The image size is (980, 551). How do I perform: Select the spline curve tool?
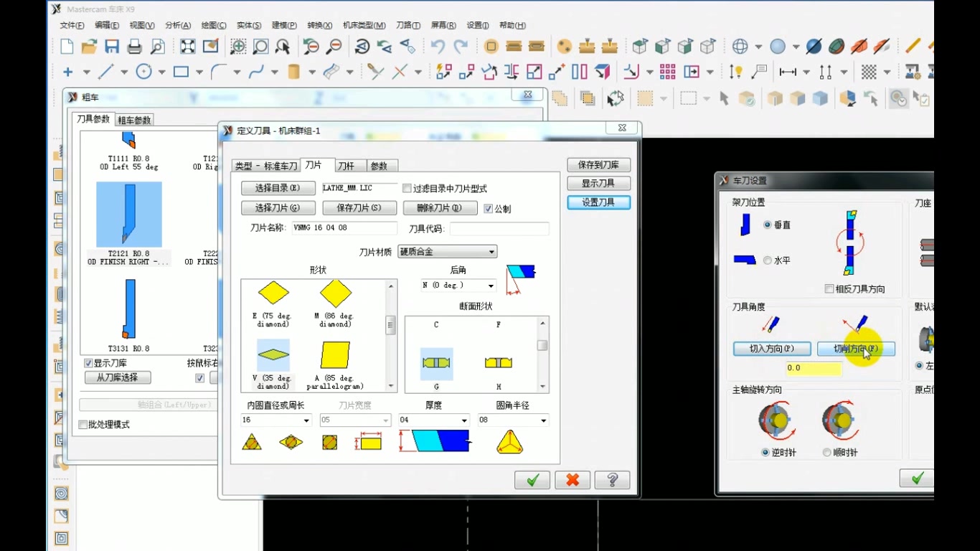pos(256,72)
